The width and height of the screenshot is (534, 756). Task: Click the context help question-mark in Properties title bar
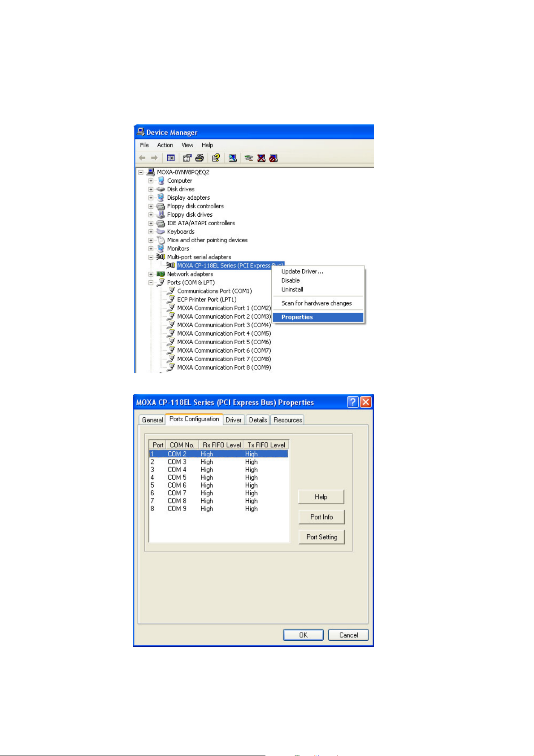[353, 402]
